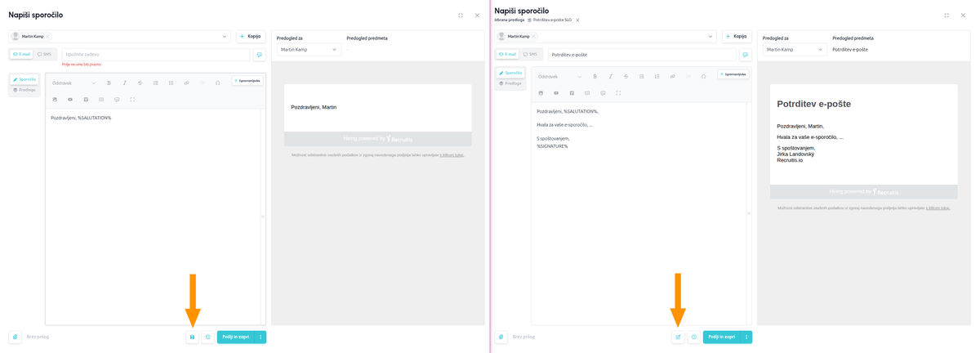Insert hyperlink in Potrditev e-pošte editor
Viewport: 980px width, 353px height.
[672, 76]
